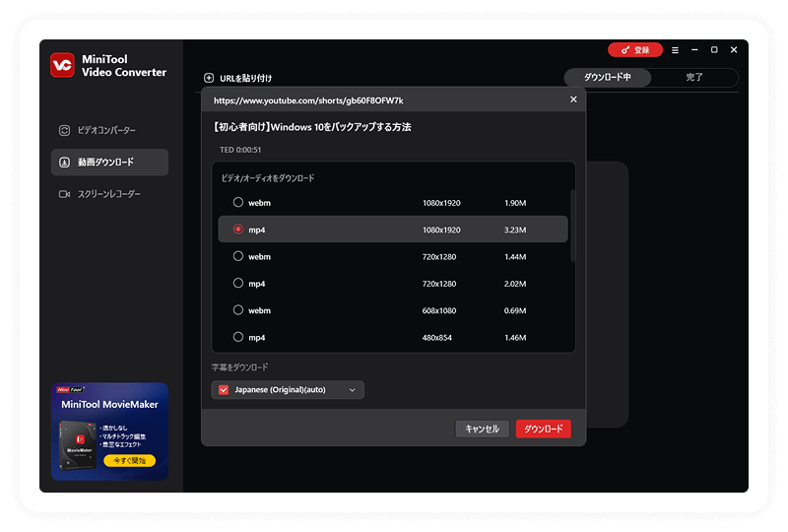Click the 1.90M file size value

tap(515, 203)
